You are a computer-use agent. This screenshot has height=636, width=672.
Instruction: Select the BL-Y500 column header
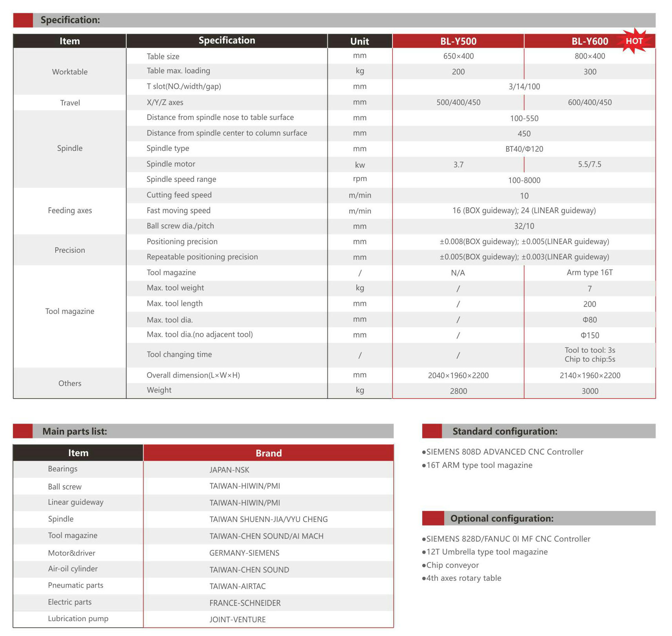pos(458,41)
